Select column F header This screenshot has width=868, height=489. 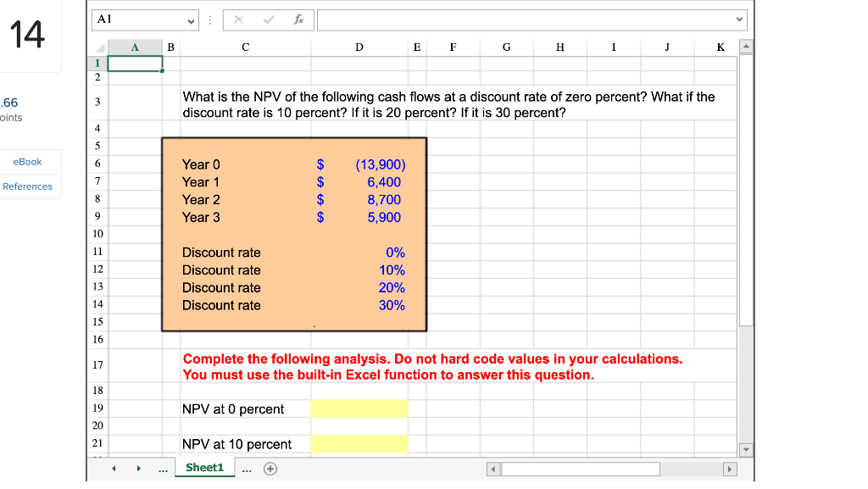coord(453,47)
